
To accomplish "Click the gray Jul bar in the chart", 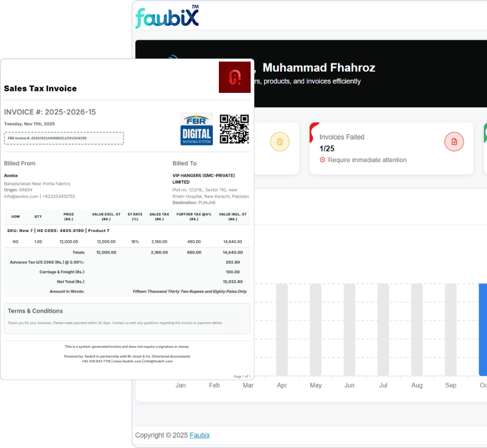I will 383,329.
